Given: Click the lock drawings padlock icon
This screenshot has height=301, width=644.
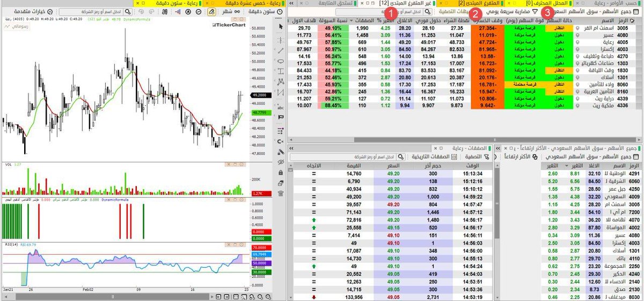Looking at the screenshot, I should [x=281, y=172].
